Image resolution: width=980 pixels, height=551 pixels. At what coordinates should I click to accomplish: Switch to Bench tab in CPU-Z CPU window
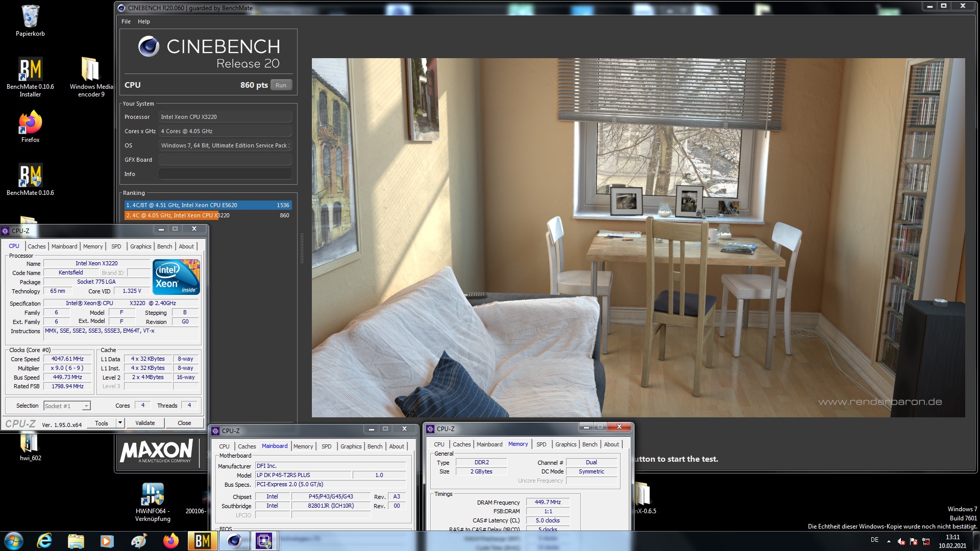point(164,246)
